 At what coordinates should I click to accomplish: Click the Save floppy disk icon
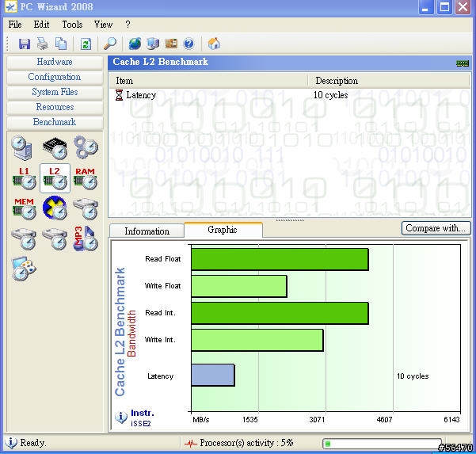pos(25,44)
